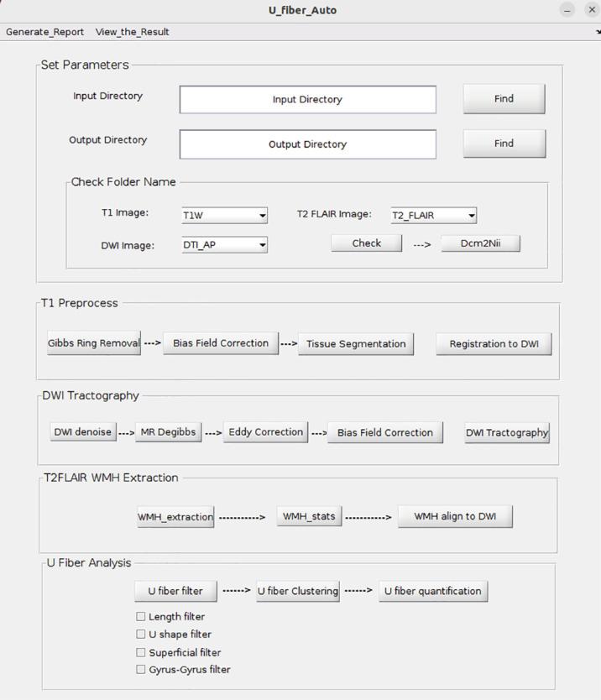The height and width of the screenshot is (700, 601).
Task: Click the WMH_extraction button
Action: click(175, 517)
